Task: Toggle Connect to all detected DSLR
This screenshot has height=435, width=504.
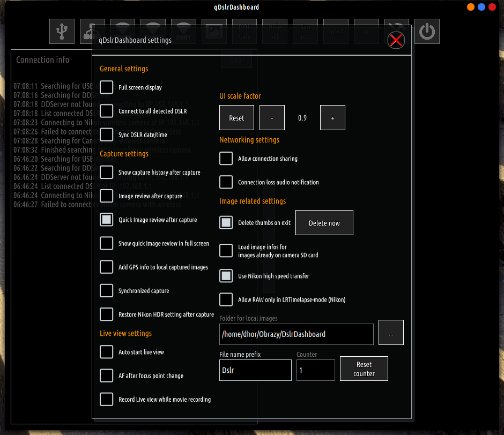Action: pos(106,111)
